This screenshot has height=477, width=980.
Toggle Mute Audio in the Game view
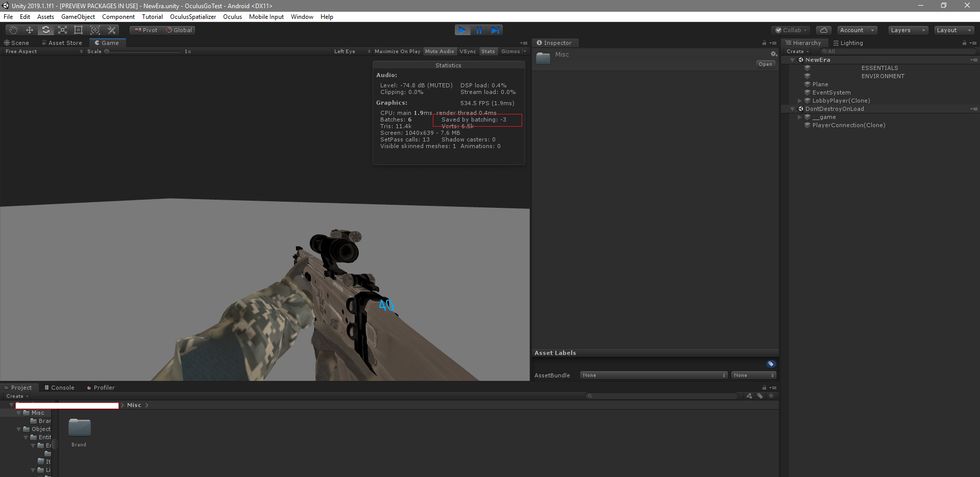point(439,51)
